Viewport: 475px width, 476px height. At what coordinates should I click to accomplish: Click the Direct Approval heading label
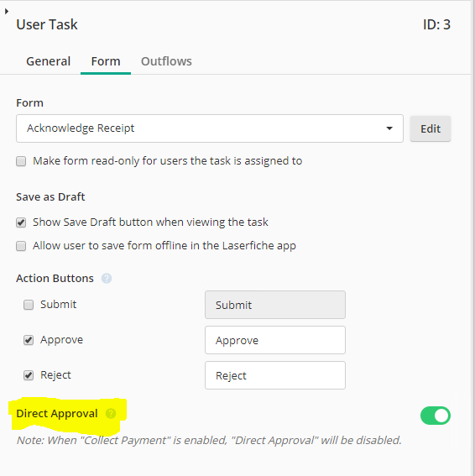[x=57, y=414]
